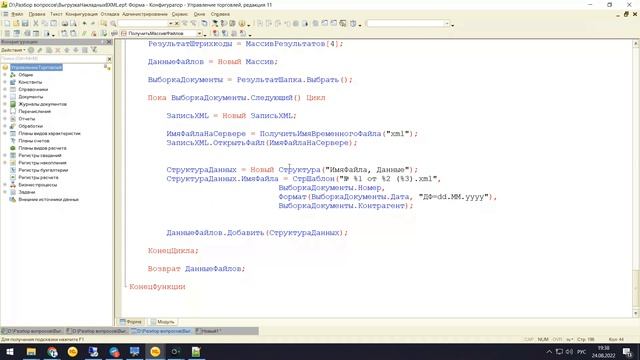Click the Move Up arrow in Configuration panel
Screen dimensions: 640x360
(67, 50)
